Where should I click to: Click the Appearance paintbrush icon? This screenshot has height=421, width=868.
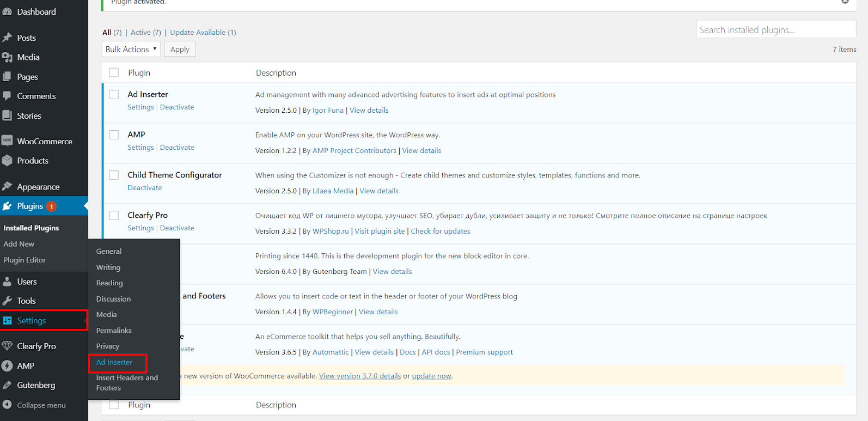pos(7,187)
